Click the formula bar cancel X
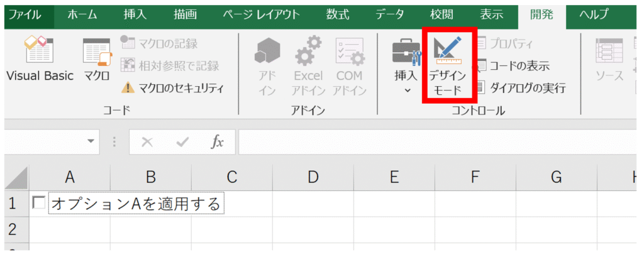The image size is (644, 257). tap(147, 142)
